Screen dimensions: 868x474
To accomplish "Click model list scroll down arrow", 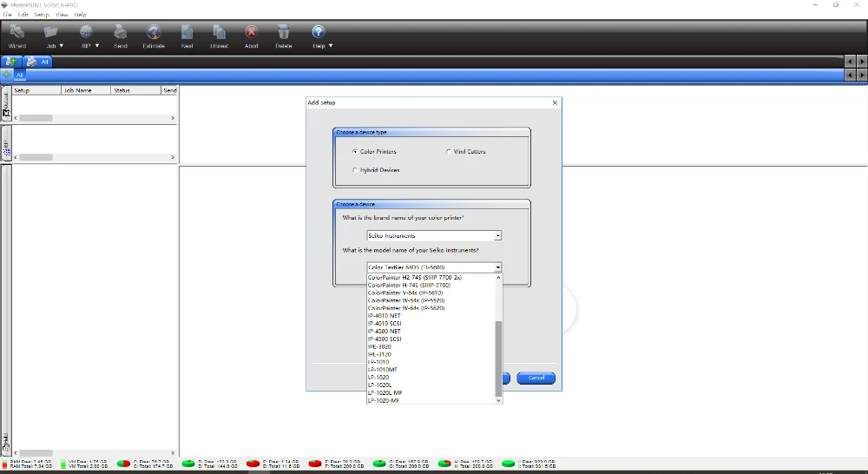I will 499,400.
